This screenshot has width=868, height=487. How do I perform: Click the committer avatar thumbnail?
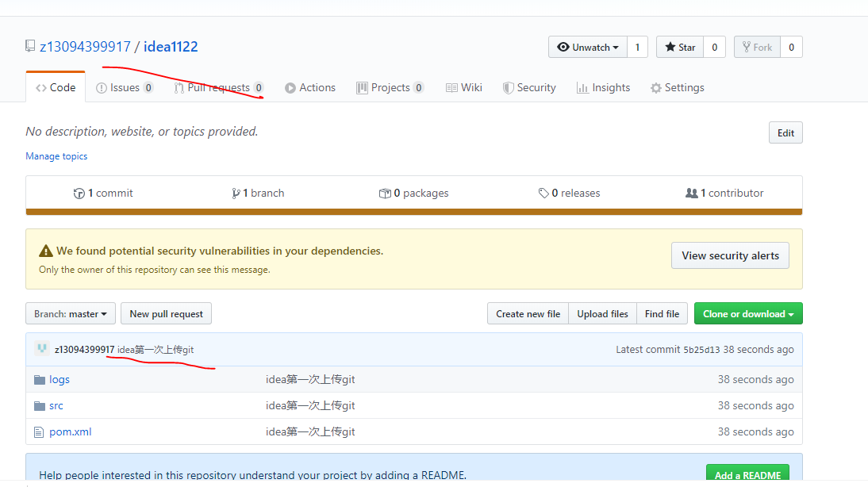click(x=41, y=349)
